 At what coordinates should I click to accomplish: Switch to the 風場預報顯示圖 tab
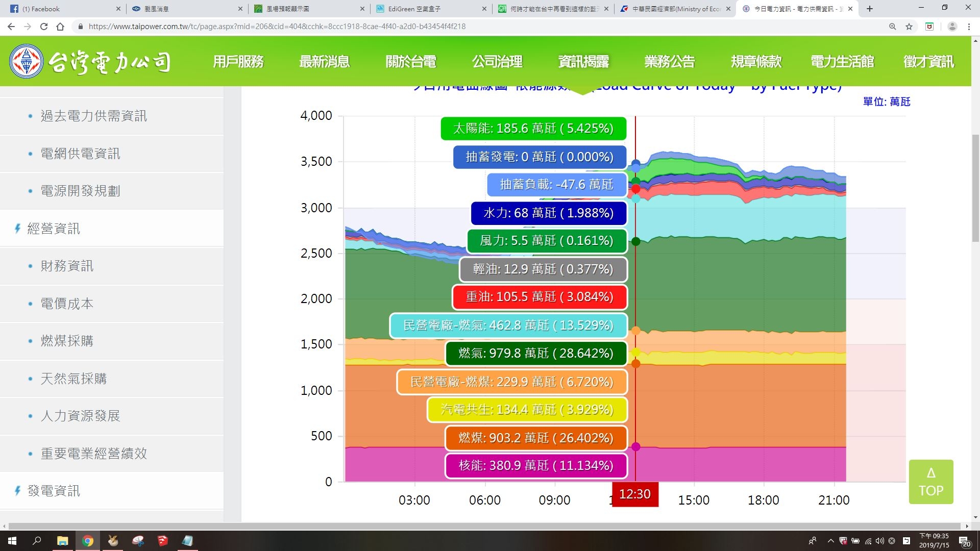point(309,9)
